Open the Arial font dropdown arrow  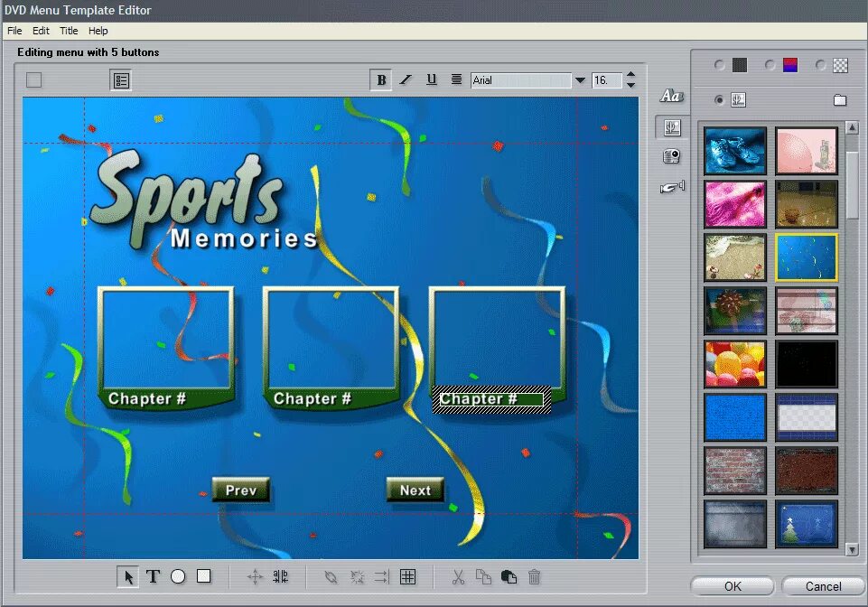(580, 80)
